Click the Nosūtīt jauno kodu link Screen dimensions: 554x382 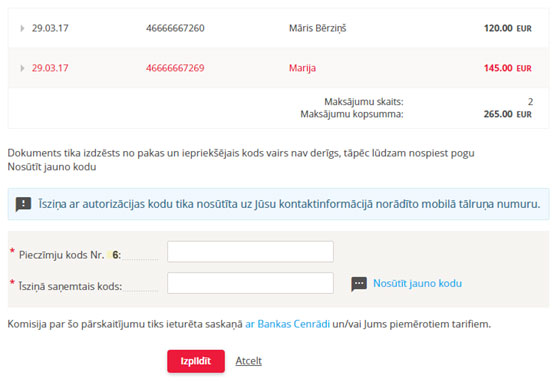417,283
